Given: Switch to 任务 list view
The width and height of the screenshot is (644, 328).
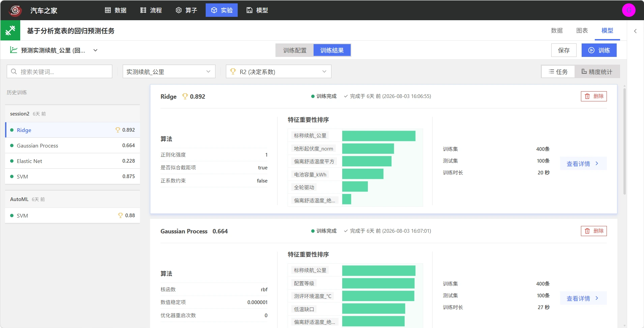Looking at the screenshot, I should pos(558,71).
